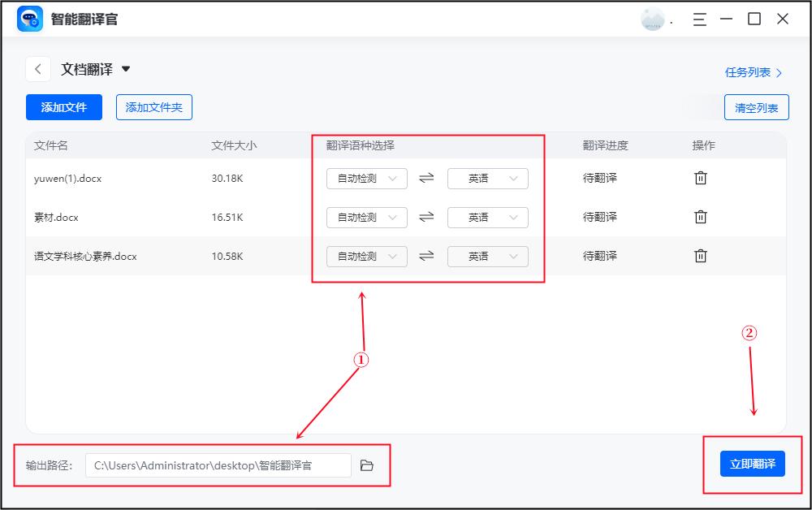Browse output folder with the folder icon
Screen dimensions: 812x510
367,465
